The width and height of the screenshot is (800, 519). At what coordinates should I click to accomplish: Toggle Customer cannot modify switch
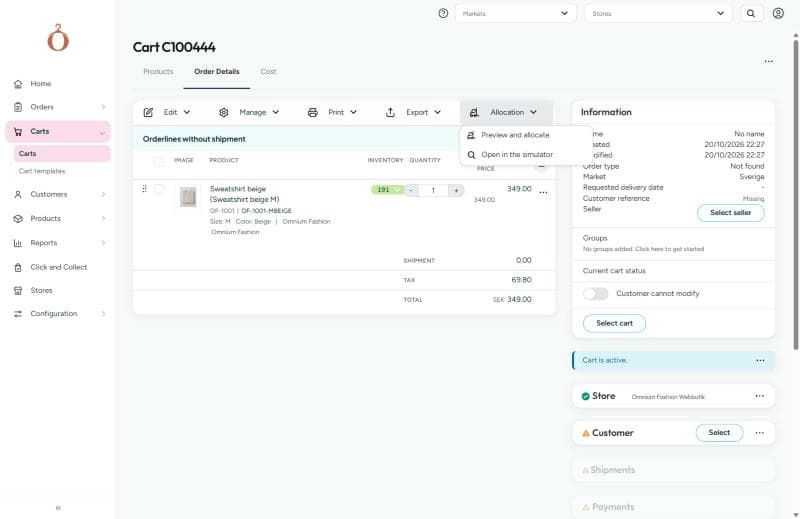595,293
